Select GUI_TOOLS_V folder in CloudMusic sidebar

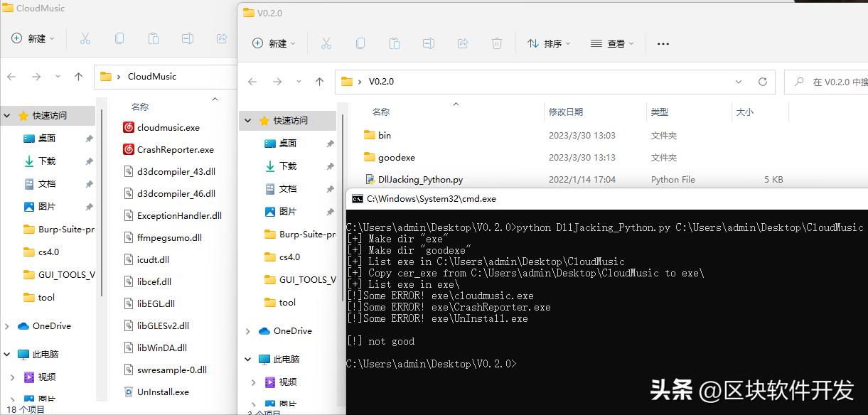[x=58, y=274]
